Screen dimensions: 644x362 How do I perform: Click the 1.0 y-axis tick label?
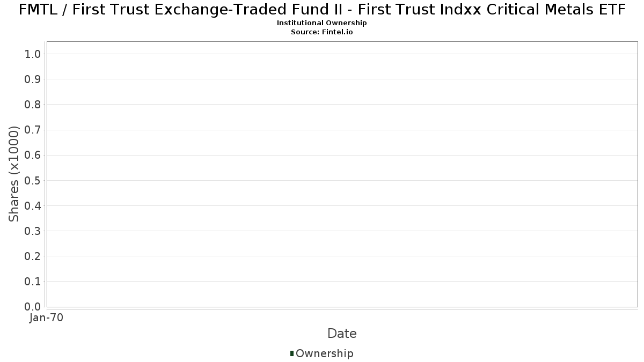(x=33, y=54)
